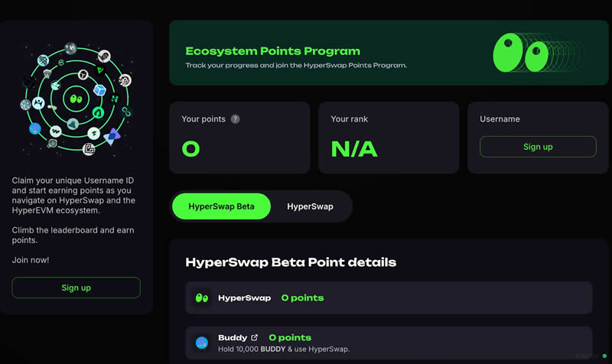Screen dimensions: 612x364
Task: Click the HyperSwap 0 points text
Action: 302,297
